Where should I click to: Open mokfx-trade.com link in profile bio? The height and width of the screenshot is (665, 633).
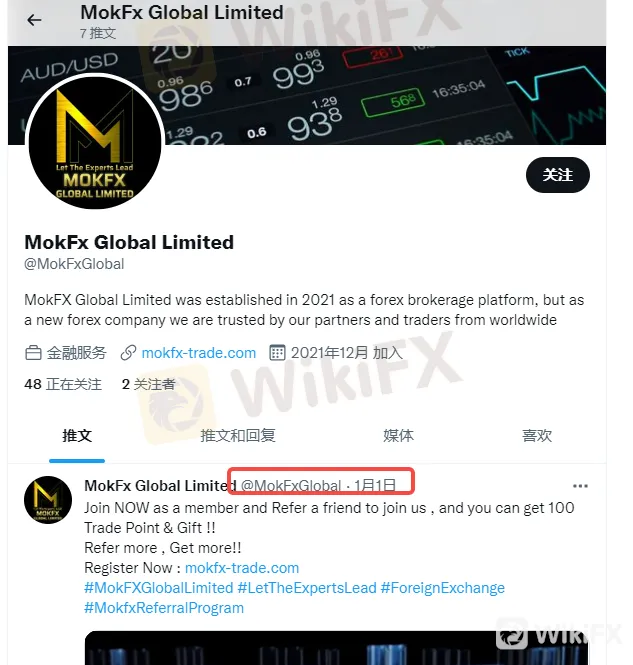[198, 353]
